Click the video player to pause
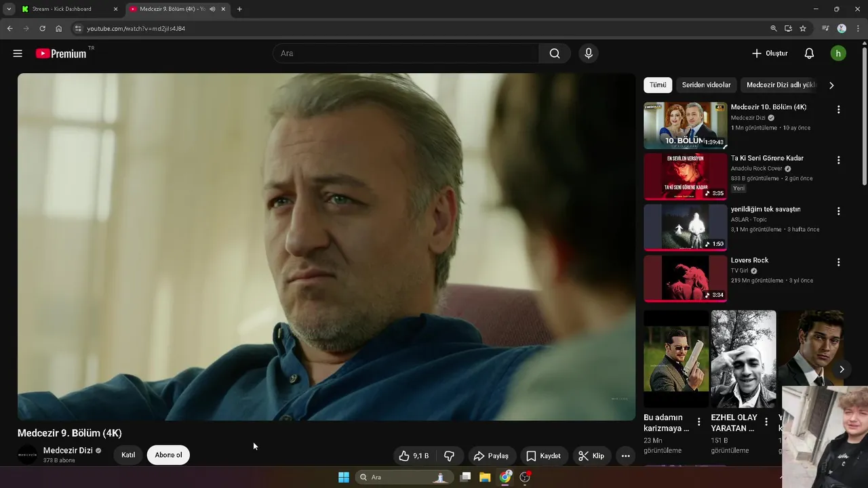The image size is (868, 488). 326,247
